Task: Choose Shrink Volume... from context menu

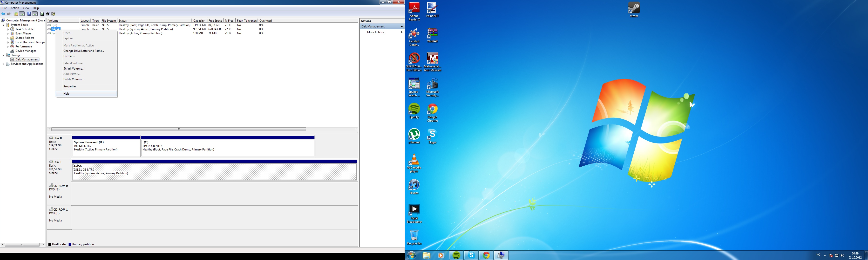Action: tap(86, 69)
